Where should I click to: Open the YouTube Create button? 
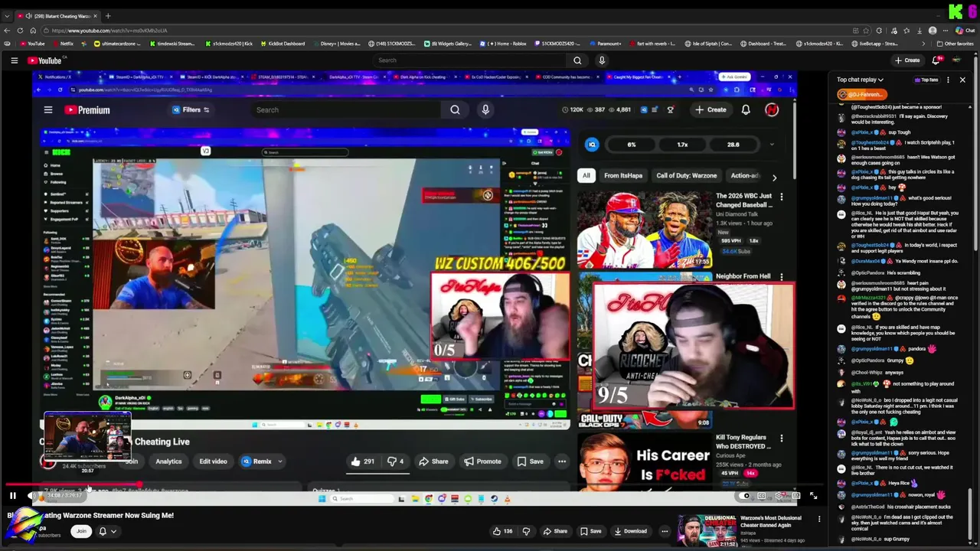click(907, 60)
